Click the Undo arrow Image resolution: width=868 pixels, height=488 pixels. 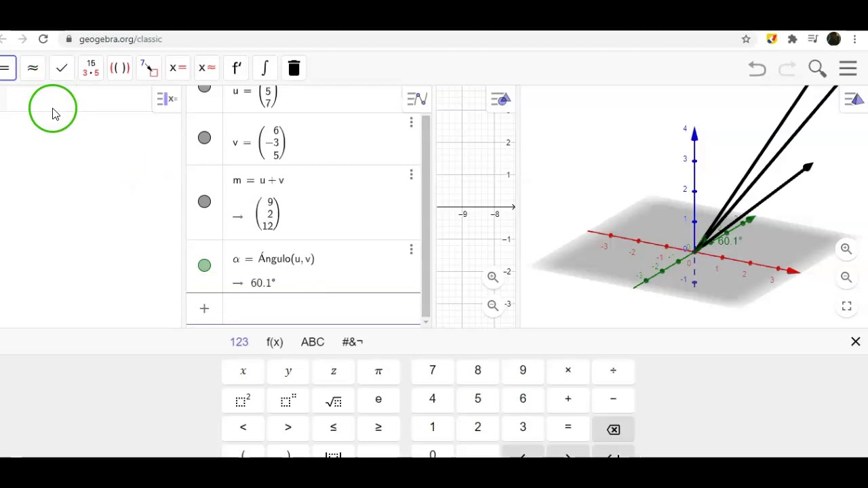[x=757, y=68]
